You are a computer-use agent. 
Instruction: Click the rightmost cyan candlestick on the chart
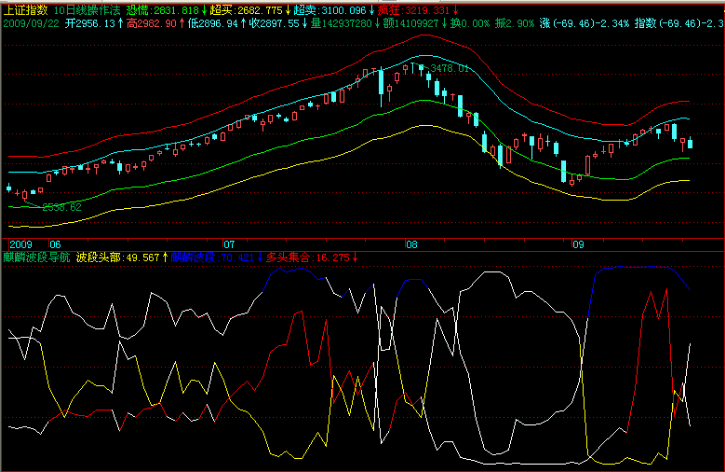pyautogui.click(x=690, y=143)
